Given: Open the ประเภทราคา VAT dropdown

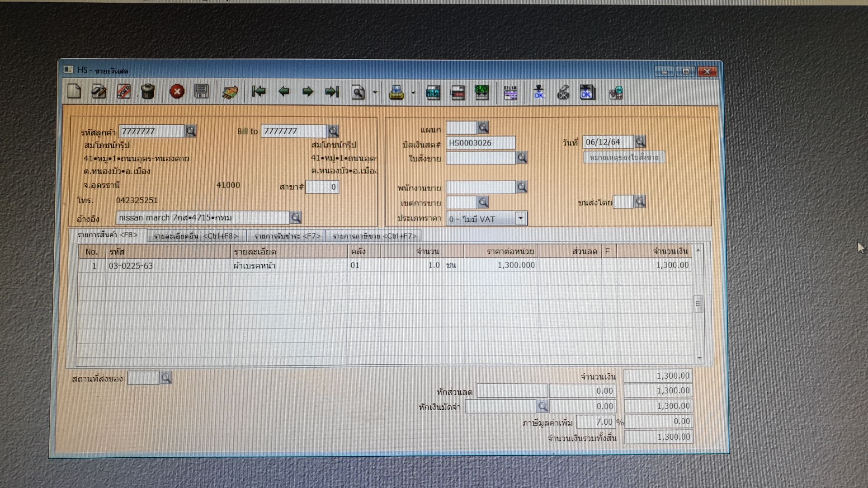Looking at the screenshot, I should [x=521, y=219].
